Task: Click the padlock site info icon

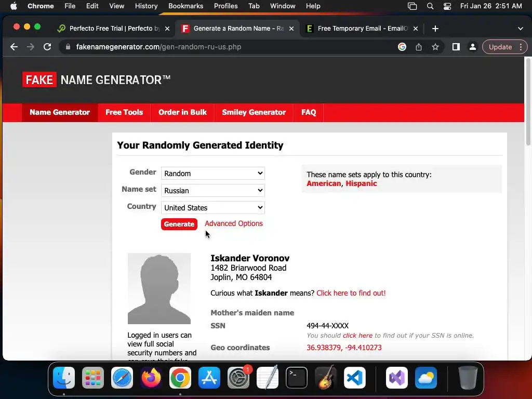Action: tap(68, 47)
